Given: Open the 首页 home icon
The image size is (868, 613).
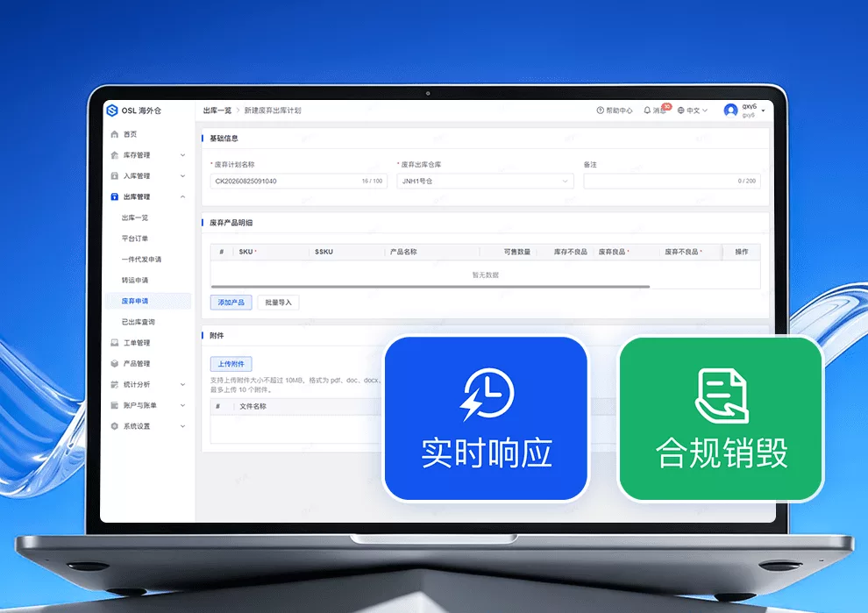Looking at the screenshot, I should pos(115,134).
